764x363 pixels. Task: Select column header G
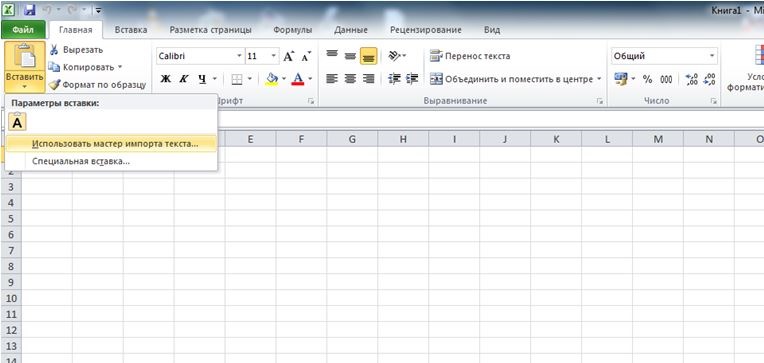point(352,139)
